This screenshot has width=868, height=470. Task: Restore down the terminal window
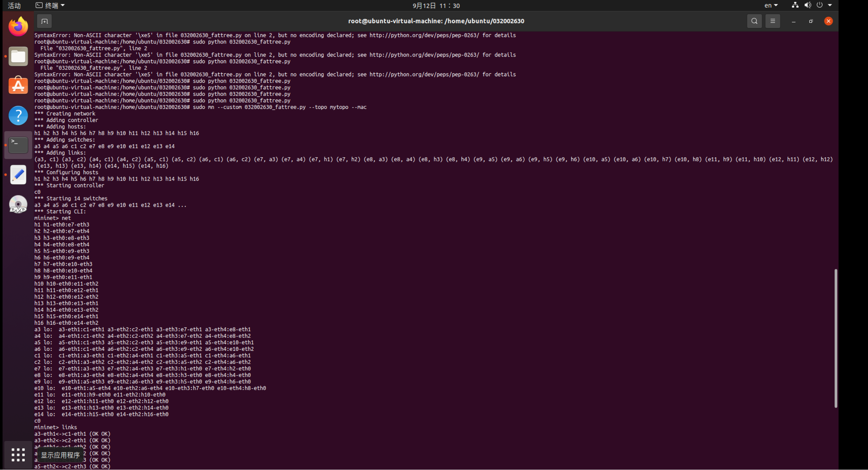(811, 21)
